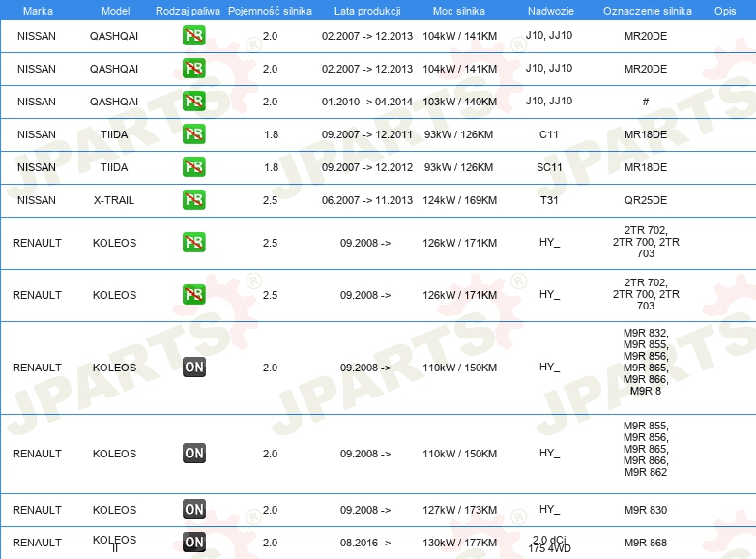Click diesel ON icon in M9R 862 row

(194, 454)
